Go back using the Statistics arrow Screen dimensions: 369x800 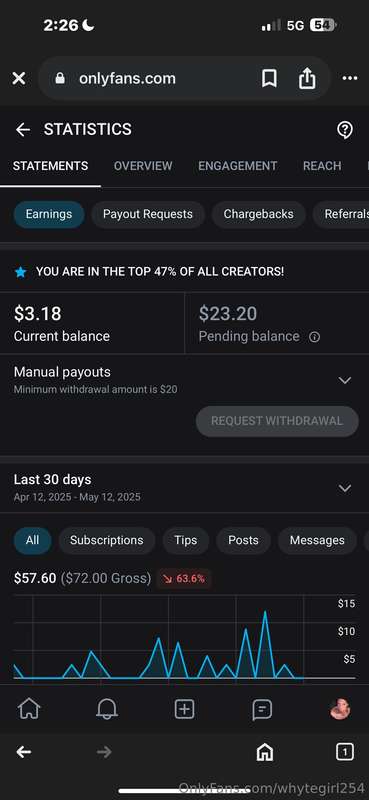coord(22,130)
